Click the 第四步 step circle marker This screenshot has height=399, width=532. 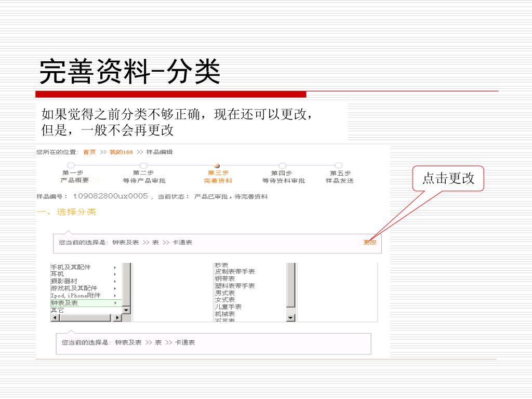point(282,166)
